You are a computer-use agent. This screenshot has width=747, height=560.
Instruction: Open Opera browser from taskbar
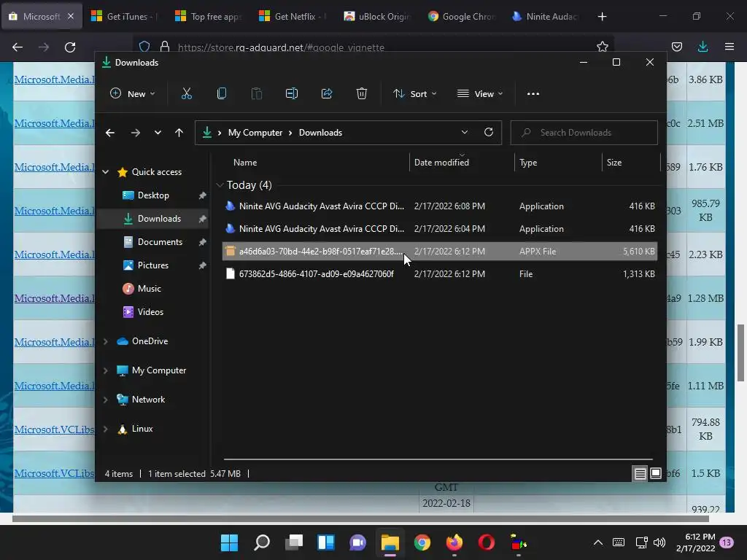tap(487, 542)
